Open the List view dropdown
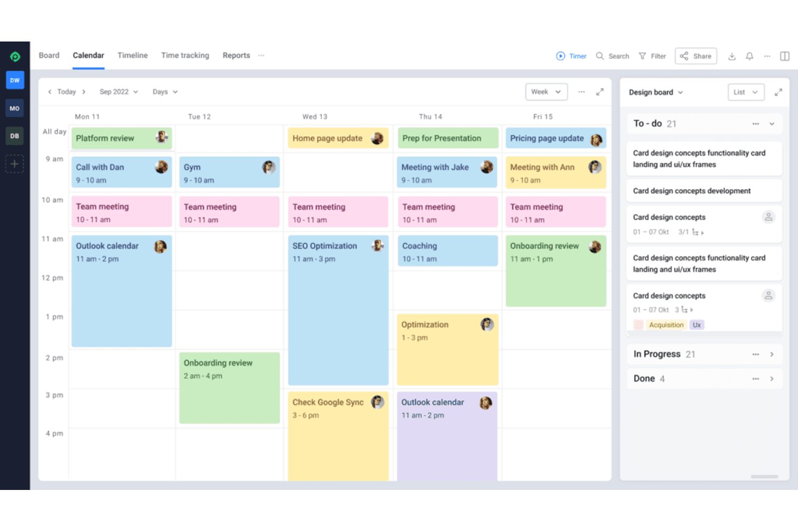 pos(746,92)
